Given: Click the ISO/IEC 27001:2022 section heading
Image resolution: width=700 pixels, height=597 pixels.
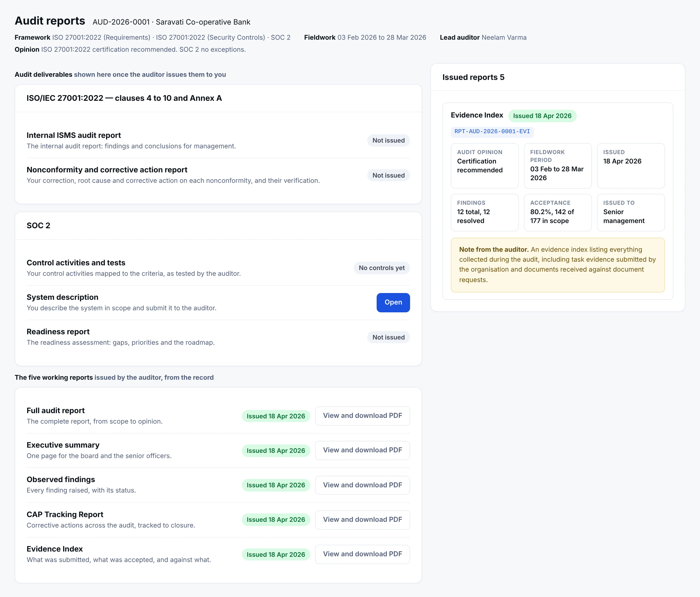Looking at the screenshot, I should click(x=124, y=98).
